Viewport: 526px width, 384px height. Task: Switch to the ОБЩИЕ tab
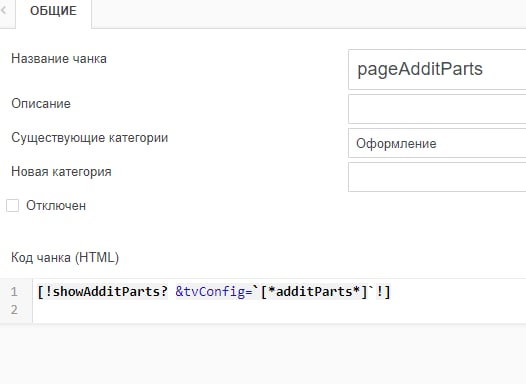coord(54,11)
